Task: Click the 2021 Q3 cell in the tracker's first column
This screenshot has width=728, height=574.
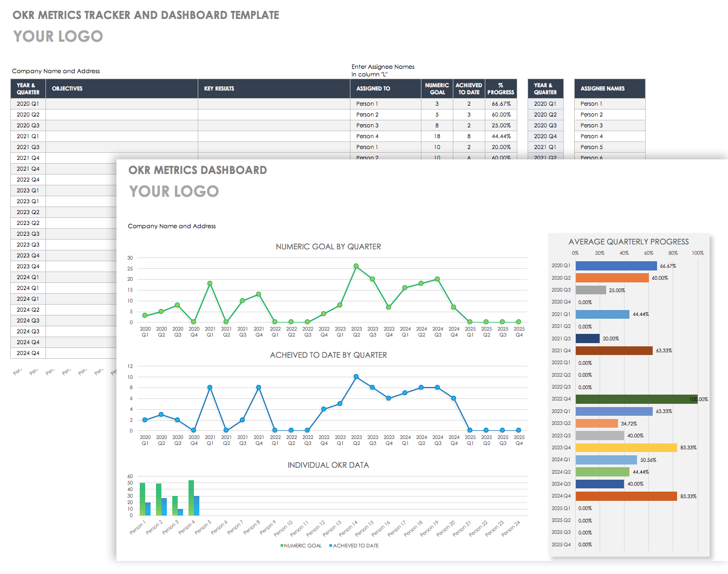Action: (x=28, y=147)
